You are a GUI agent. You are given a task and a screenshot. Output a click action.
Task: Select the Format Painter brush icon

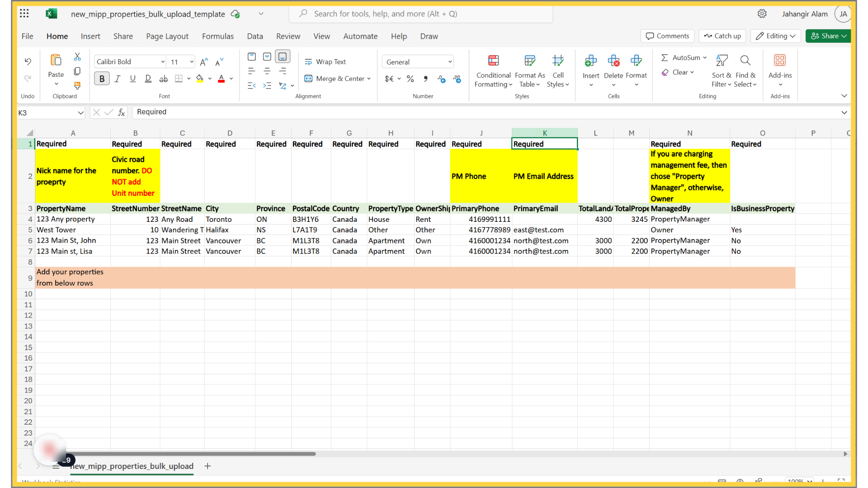(x=77, y=85)
